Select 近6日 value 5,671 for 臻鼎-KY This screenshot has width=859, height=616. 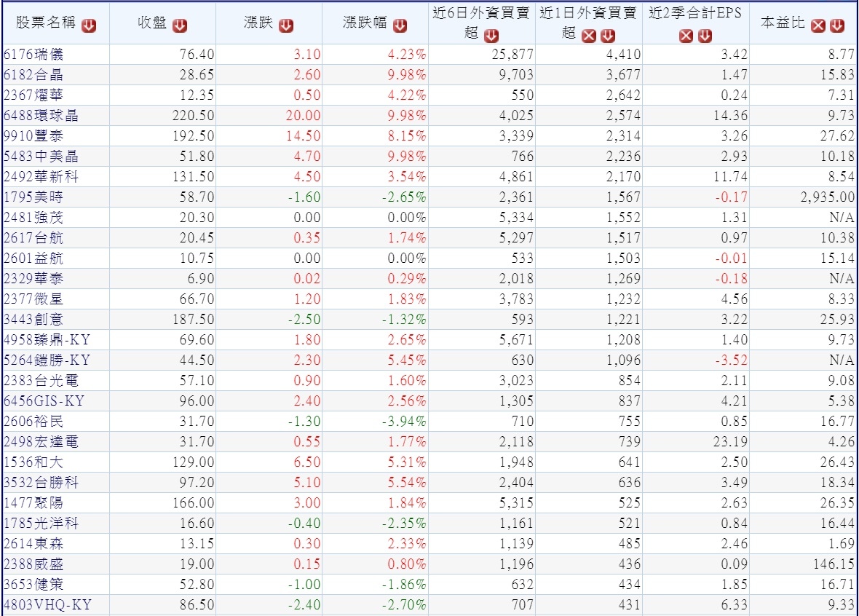(x=516, y=340)
